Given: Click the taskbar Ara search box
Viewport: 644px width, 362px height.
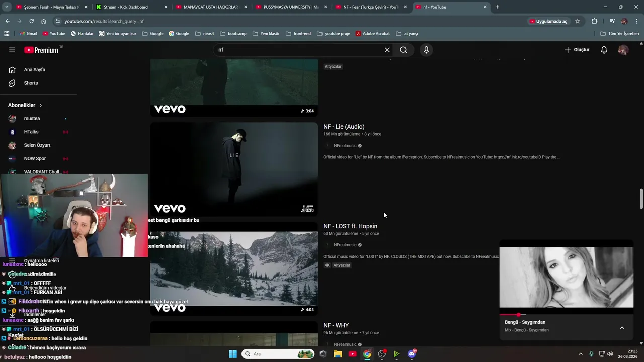Looking at the screenshot, I should pyautogui.click(x=278, y=354).
